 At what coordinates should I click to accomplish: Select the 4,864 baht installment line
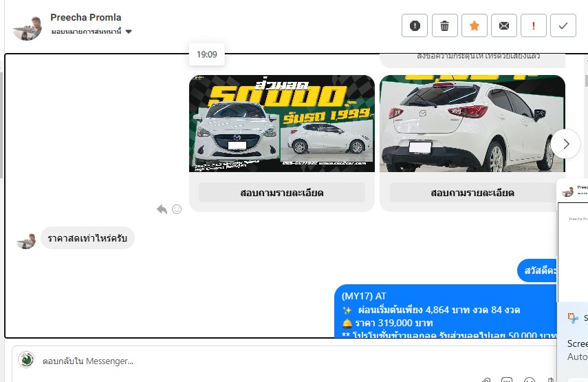[431, 310]
